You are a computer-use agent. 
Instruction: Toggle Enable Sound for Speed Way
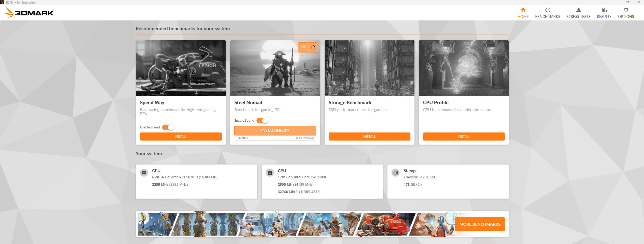(168, 127)
